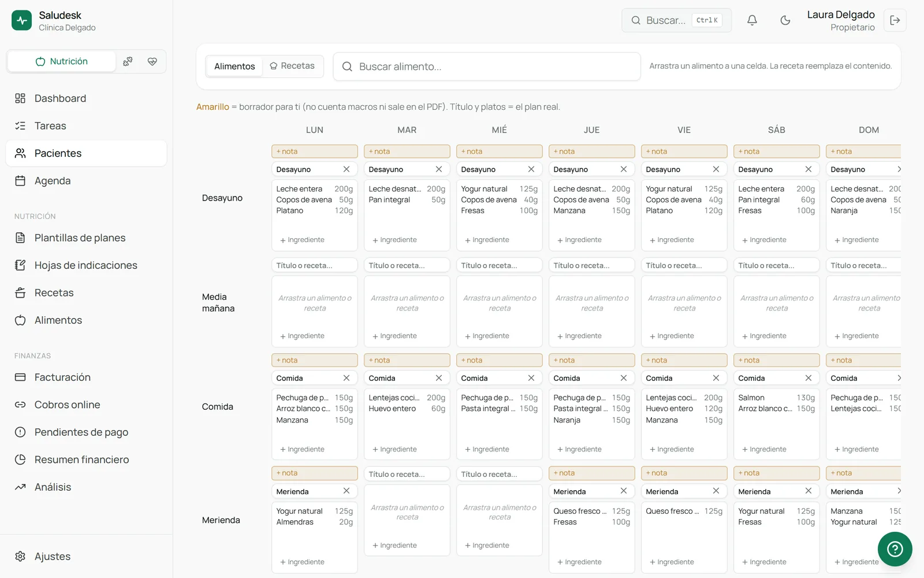
Task: Open the notifications bell
Action: 752,20
